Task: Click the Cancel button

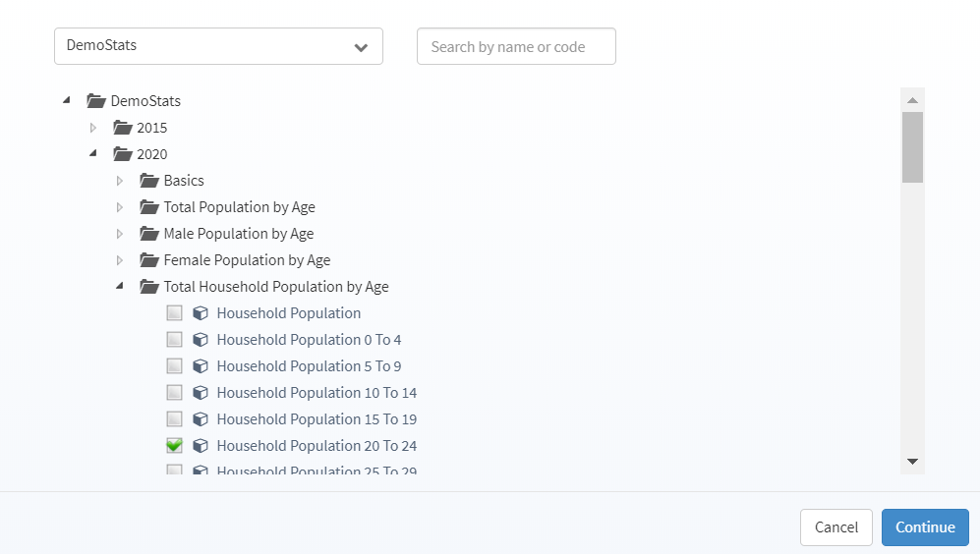Action: point(836,527)
